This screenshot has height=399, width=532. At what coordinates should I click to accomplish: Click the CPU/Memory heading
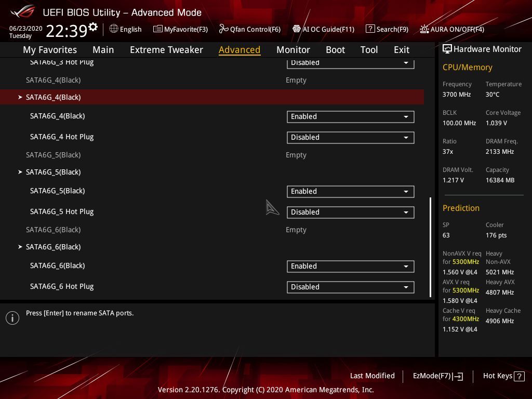pos(467,68)
